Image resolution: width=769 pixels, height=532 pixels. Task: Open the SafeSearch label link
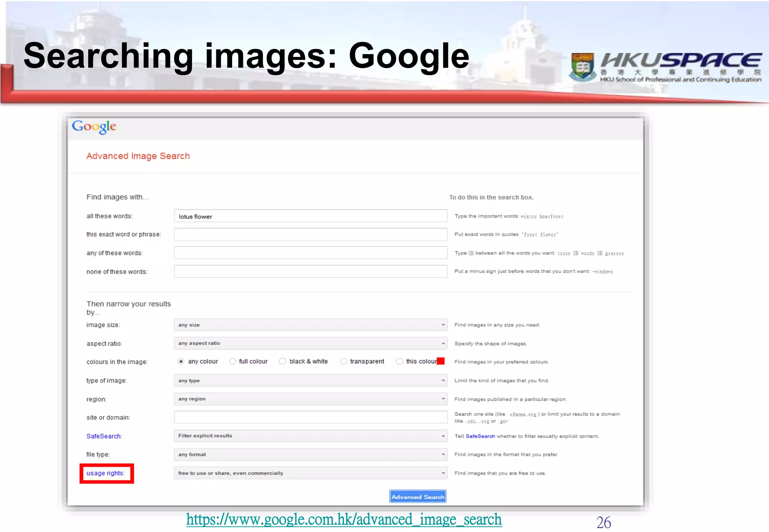[x=104, y=436]
